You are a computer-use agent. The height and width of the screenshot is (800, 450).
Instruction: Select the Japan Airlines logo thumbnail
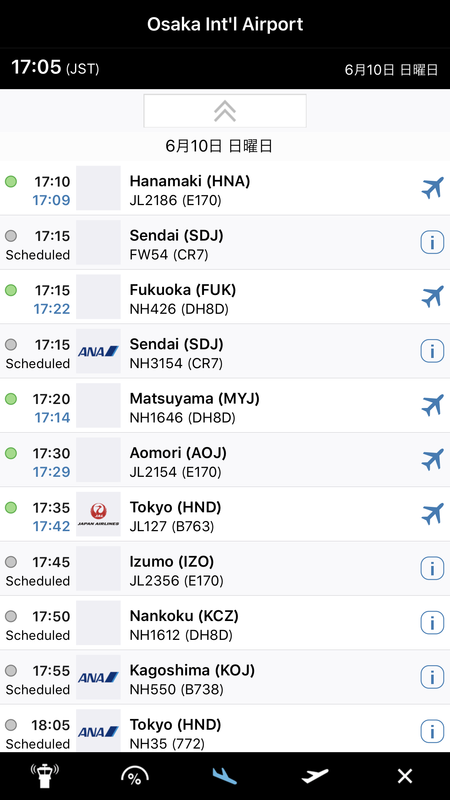(x=98, y=514)
